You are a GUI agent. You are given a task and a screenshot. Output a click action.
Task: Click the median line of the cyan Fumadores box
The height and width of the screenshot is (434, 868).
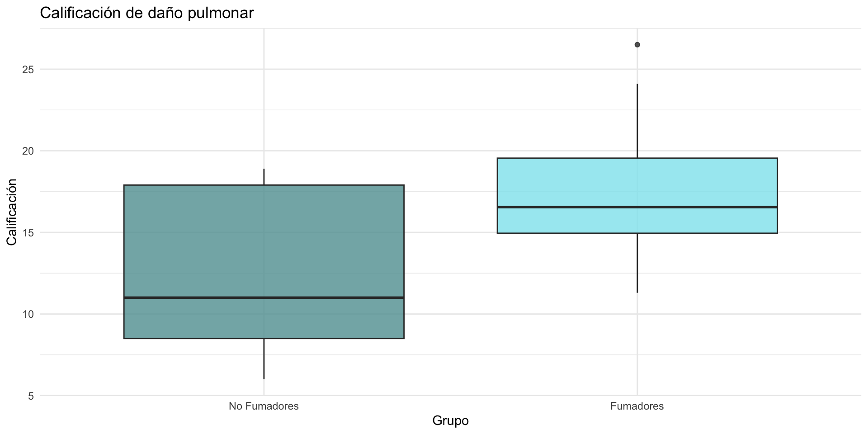click(637, 207)
